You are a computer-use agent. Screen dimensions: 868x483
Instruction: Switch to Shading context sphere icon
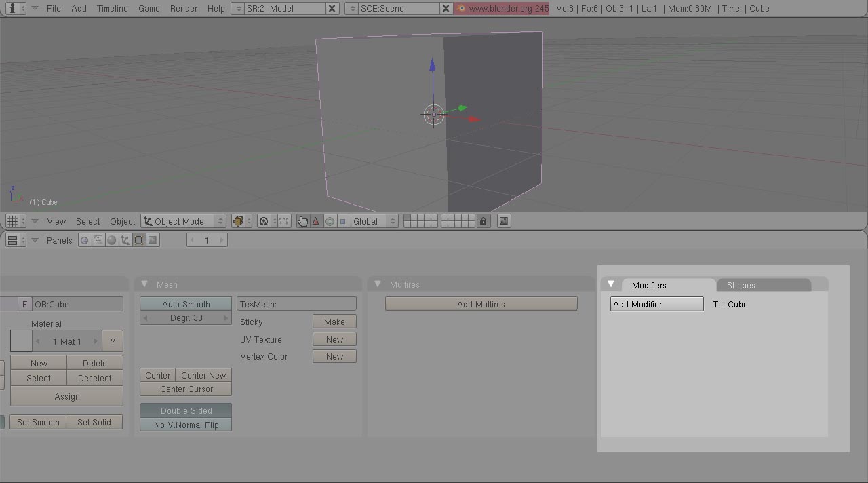pos(111,240)
